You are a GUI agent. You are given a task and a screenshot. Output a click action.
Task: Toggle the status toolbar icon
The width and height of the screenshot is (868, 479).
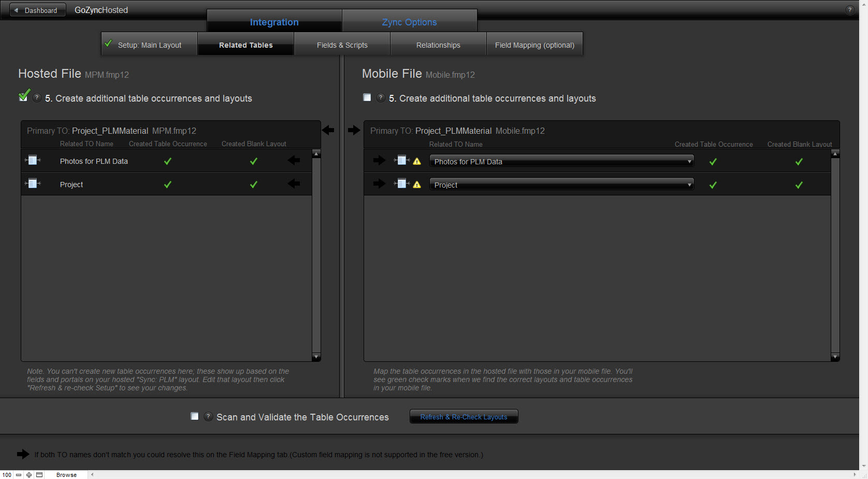pyautogui.click(x=39, y=475)
